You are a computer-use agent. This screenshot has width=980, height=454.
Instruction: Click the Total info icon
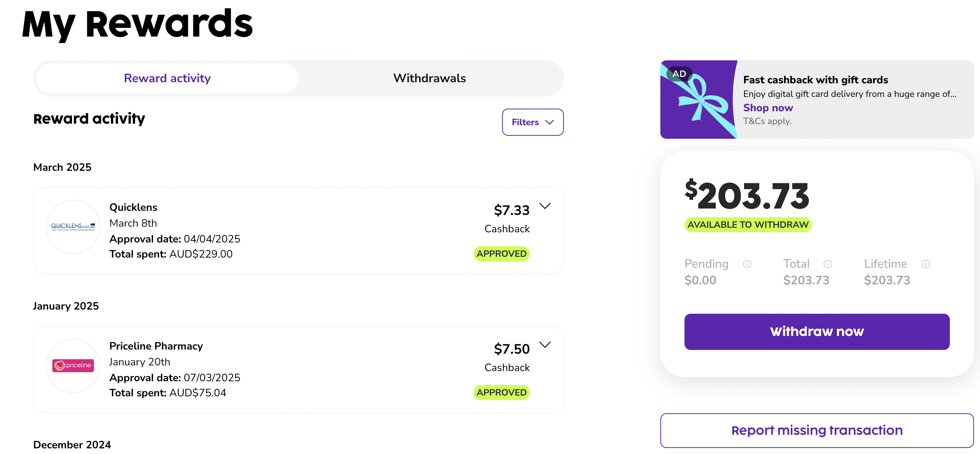(x=827, y=264)
